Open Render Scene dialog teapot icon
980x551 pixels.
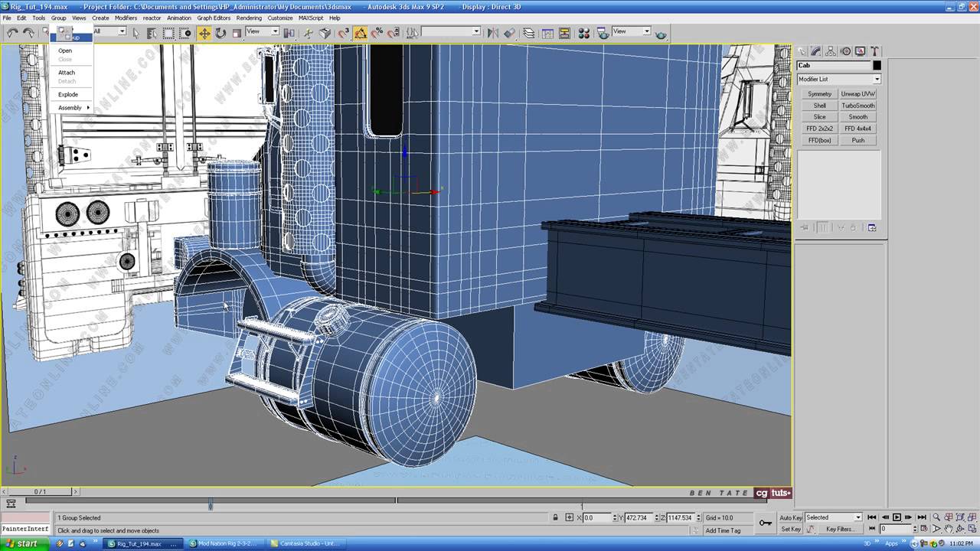(603, 33)
